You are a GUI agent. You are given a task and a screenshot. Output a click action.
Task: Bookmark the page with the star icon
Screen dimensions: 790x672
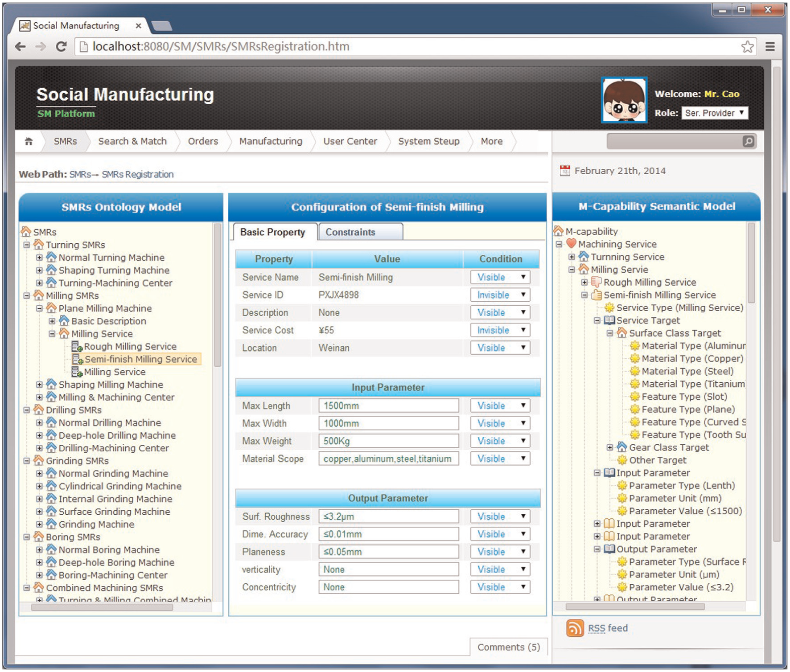[747, 46]
